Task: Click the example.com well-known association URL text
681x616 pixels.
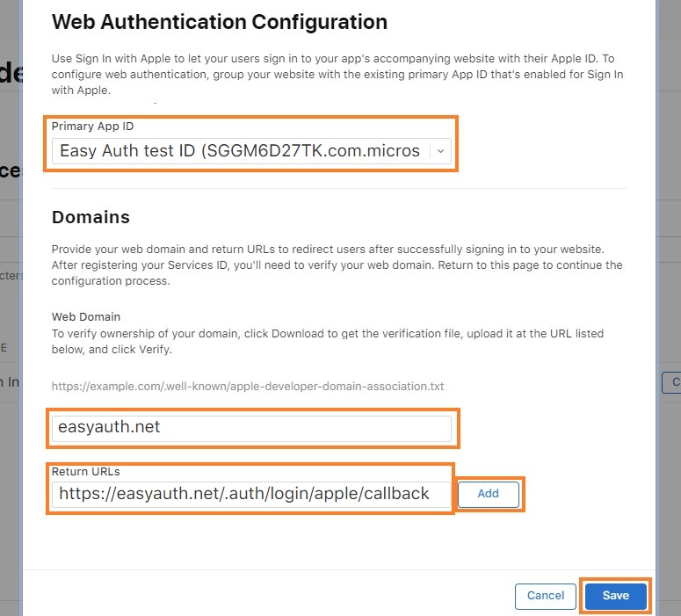Action: [x=248, y=386]
